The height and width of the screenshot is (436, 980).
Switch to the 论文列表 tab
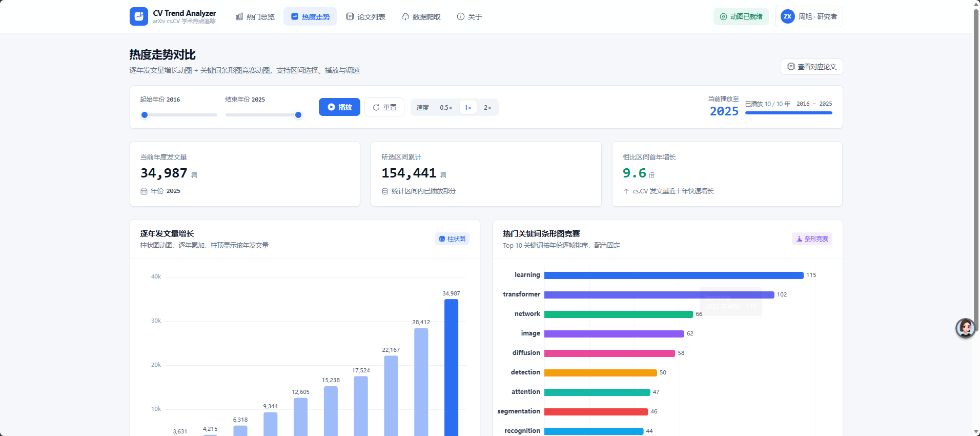tap(366, 16)
